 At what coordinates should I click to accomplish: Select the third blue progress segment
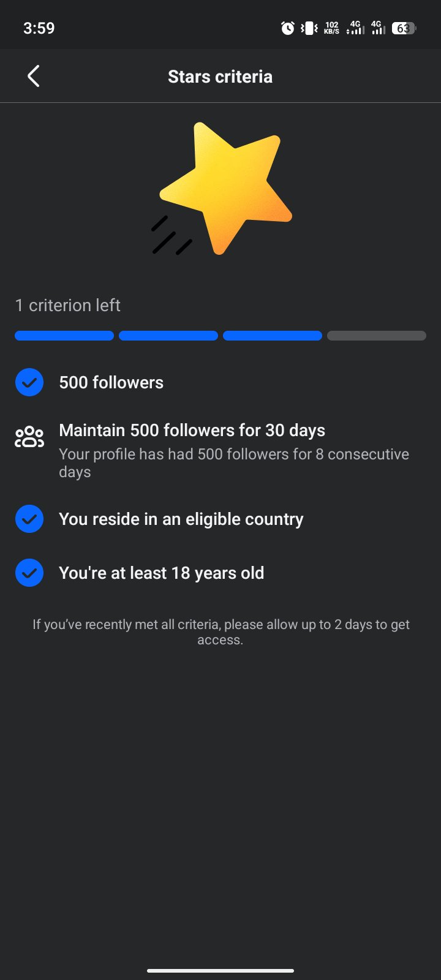tap(273, 336)
